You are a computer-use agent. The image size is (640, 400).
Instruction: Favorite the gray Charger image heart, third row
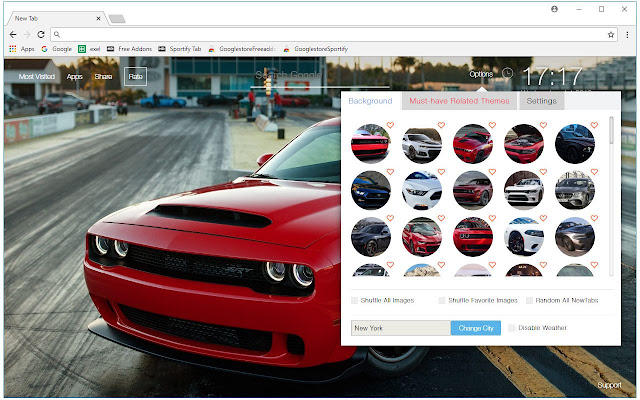pos(594,218)
